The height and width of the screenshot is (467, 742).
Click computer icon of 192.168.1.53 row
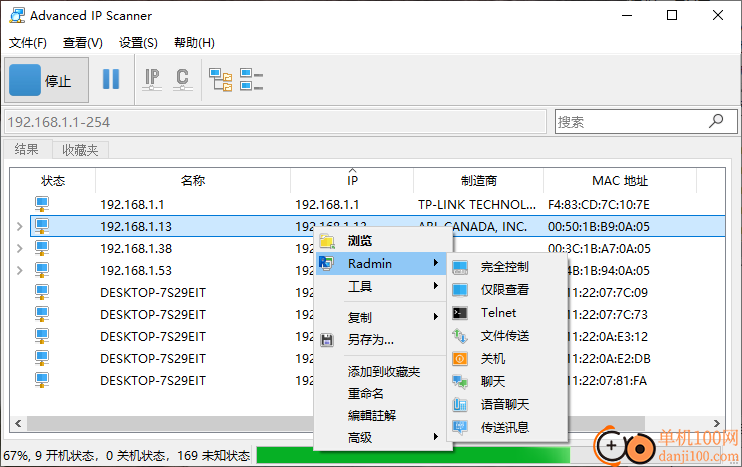[42, 270]
